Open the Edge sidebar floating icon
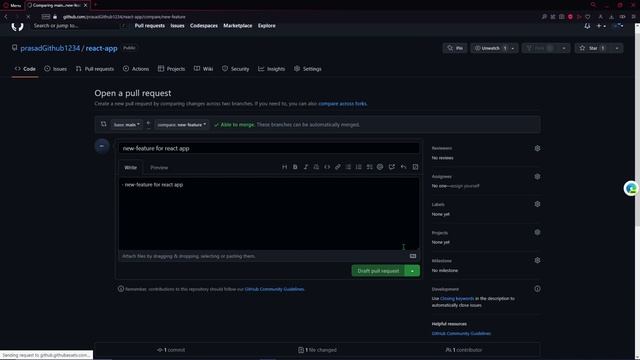The width and height of the screenshot is (640, 360). coord(631,188)
